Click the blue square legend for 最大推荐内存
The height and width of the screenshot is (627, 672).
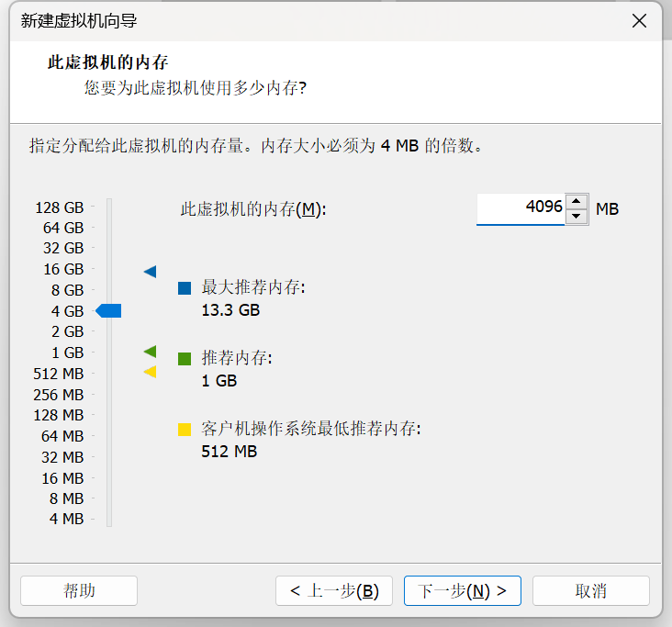coord(185,288)
